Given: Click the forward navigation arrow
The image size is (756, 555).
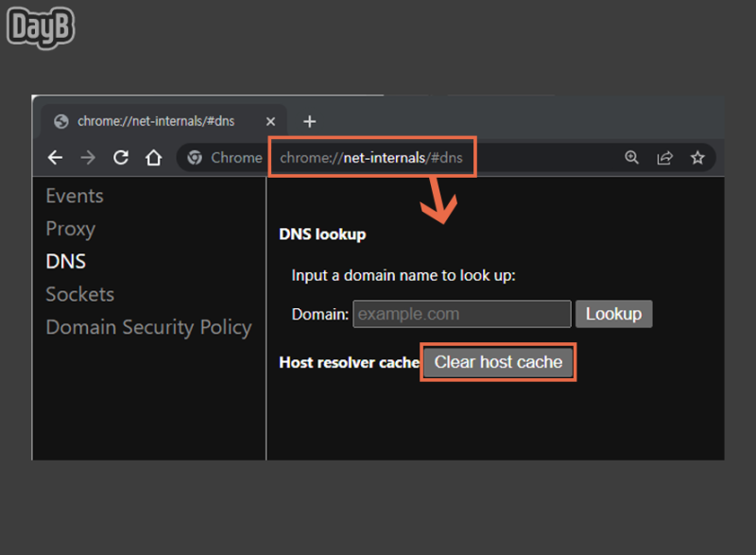Looking at the screenshot, I should tap(88, 157).
